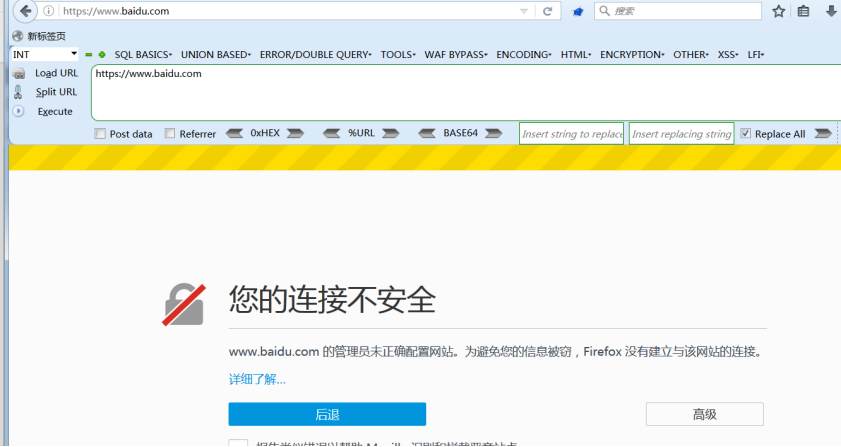Open WAF BYPASS menu

[456, 55]
